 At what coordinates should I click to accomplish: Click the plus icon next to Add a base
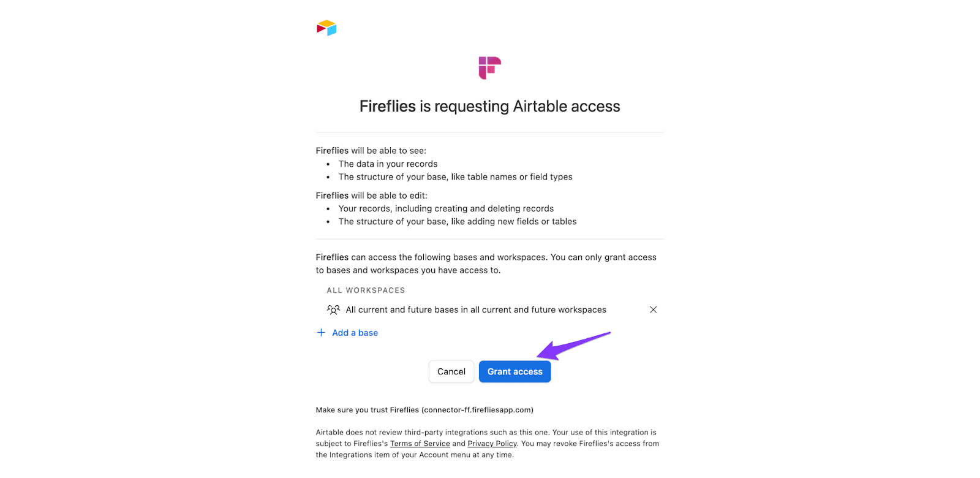point(321,333)
